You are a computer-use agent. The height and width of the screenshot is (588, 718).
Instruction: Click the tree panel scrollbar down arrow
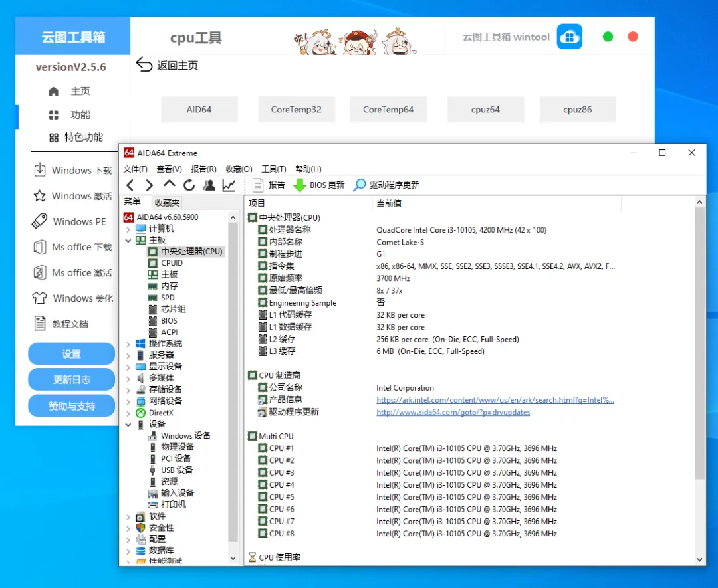click(x=233, y=558)
